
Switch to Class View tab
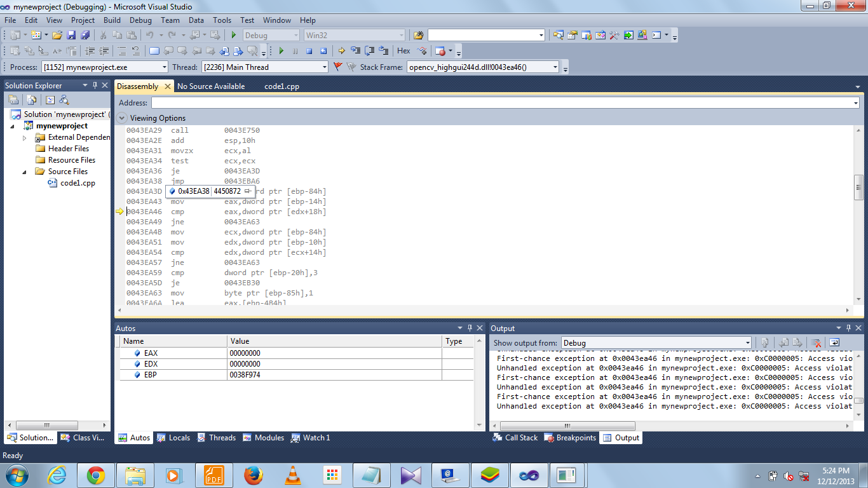coord(83,438)
